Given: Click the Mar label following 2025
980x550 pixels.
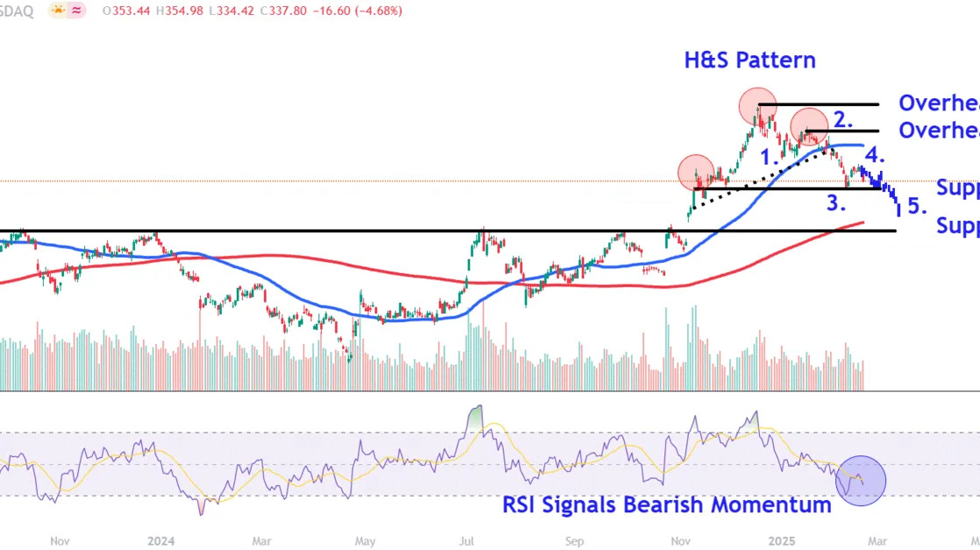Looking at the screenshot, I should tap(877, 541).
